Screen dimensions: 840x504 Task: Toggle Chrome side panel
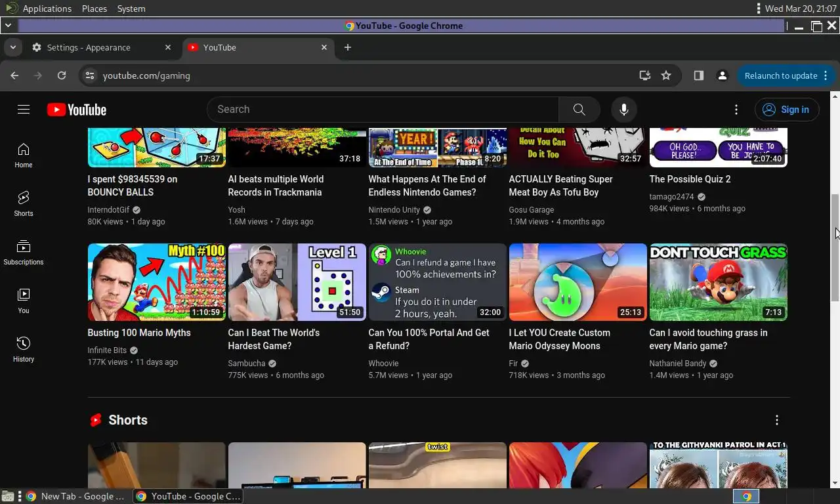(x=699, y=75)
